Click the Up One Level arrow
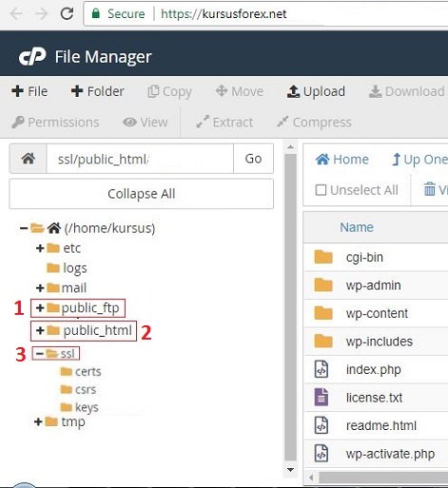Viewport: 448px width, 488px height. [396, 159]
